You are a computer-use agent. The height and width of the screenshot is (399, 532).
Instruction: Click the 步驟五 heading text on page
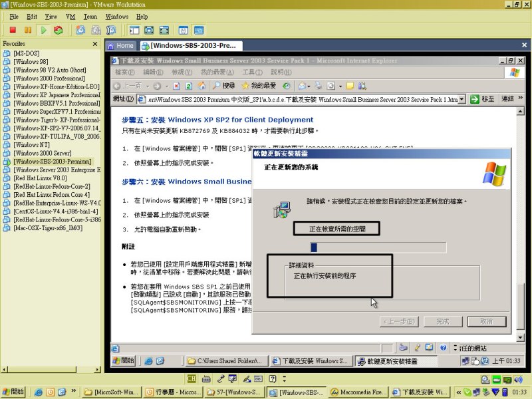217,120
